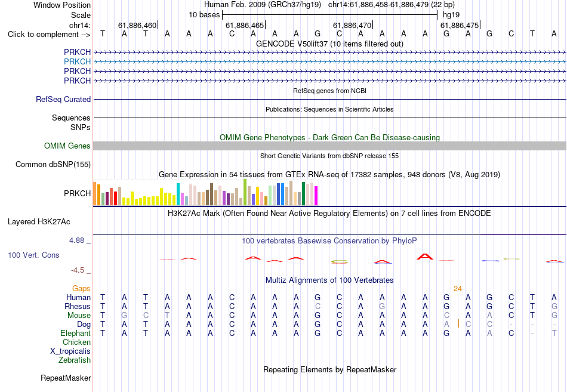Open the GTEx Gene Expression track title

329,175
